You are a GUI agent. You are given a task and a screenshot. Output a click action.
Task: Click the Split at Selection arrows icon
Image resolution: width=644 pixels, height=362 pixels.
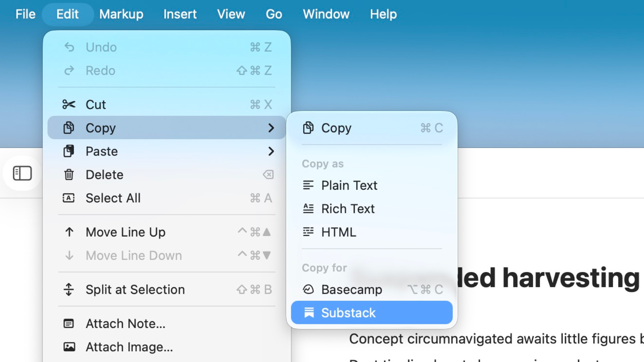click(x=69, y=289)
